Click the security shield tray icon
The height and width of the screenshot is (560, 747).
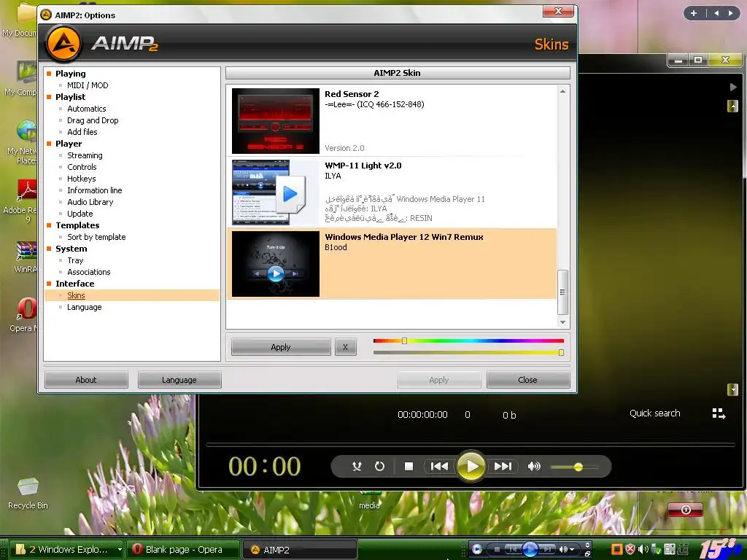click(x=630, y=550)
